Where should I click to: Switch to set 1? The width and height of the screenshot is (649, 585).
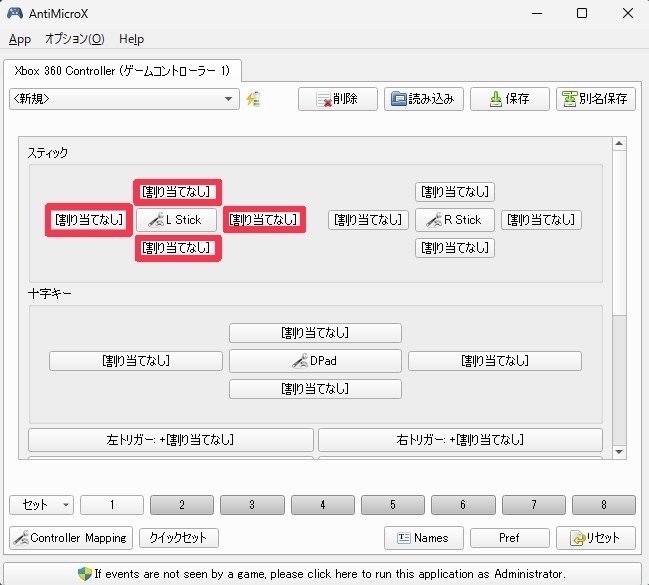(x=112, y=505)
